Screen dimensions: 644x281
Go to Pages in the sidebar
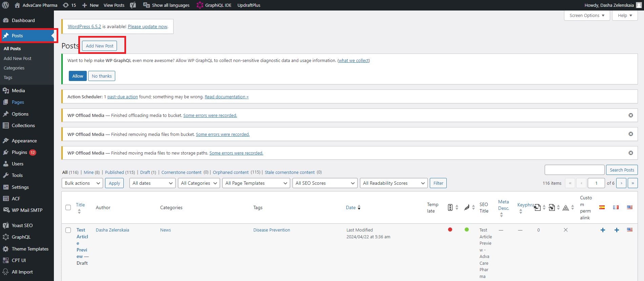[x=18, y=102]
